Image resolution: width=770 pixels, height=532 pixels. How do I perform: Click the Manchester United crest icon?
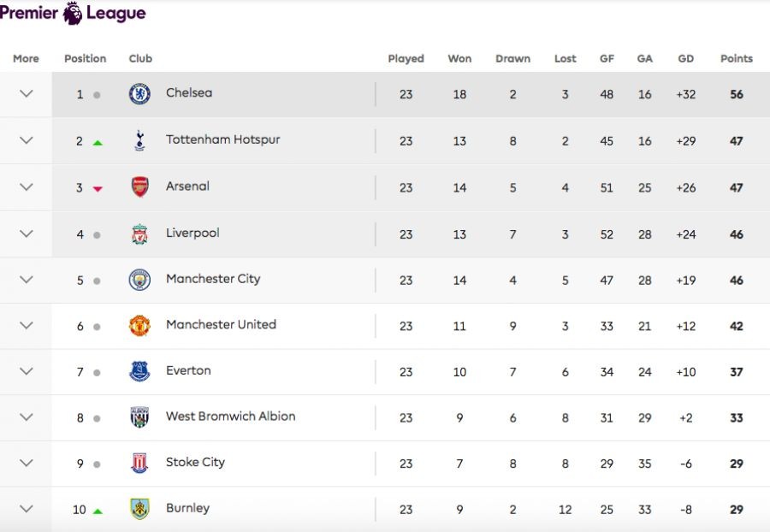(139, 326)
